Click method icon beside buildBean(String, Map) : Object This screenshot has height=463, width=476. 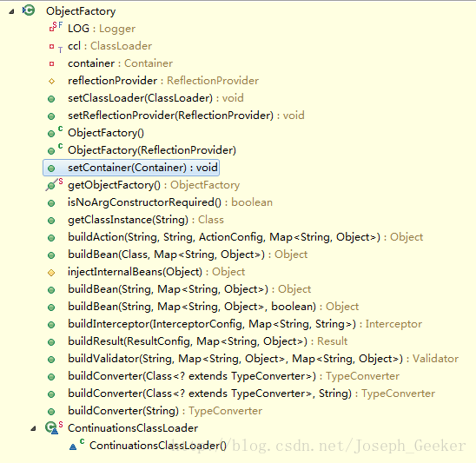coord(51,290)
